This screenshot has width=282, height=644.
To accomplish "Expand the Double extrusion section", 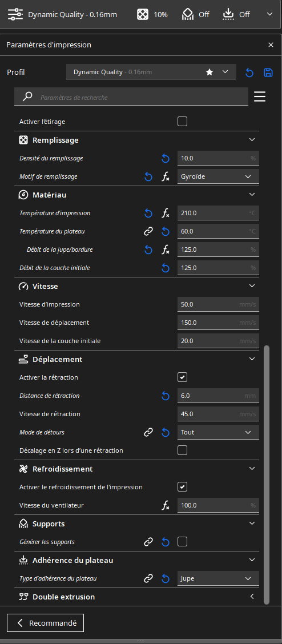I will (252, 597).
